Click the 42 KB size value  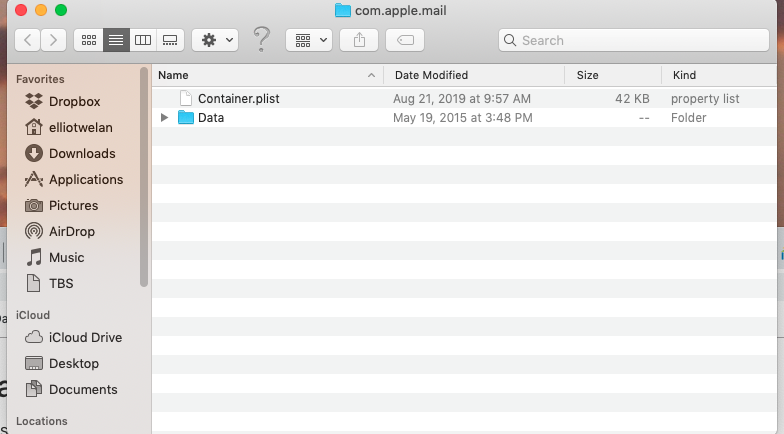coord(632,98)
